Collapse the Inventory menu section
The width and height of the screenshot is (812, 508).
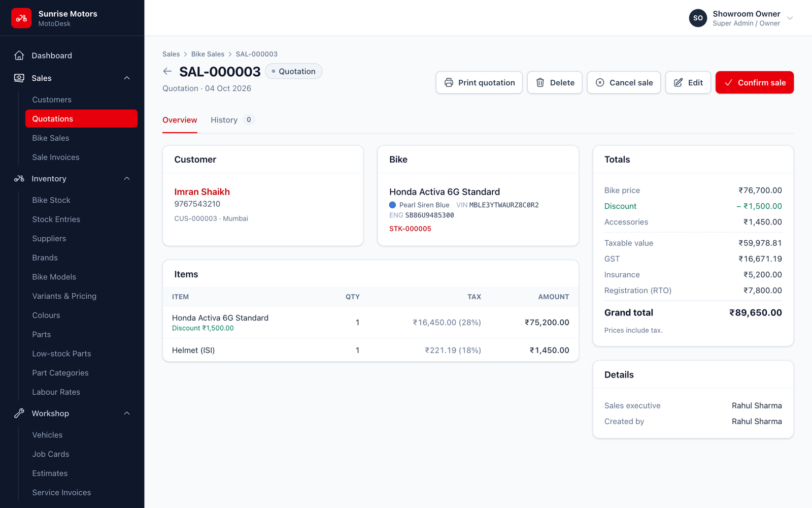[x=127, y=178]
